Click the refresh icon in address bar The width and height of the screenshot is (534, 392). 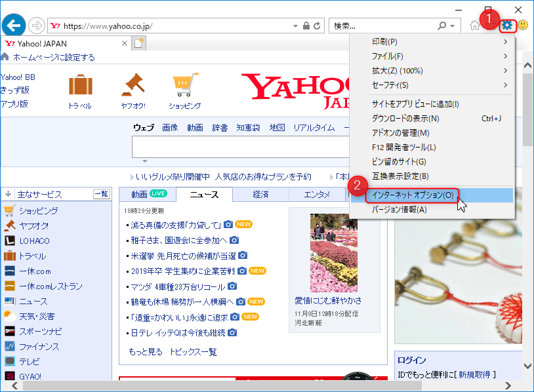317,26
